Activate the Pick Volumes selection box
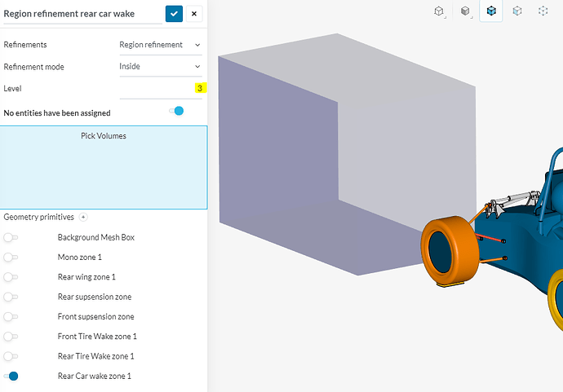The image size is (563, 392). pos(104,167)
